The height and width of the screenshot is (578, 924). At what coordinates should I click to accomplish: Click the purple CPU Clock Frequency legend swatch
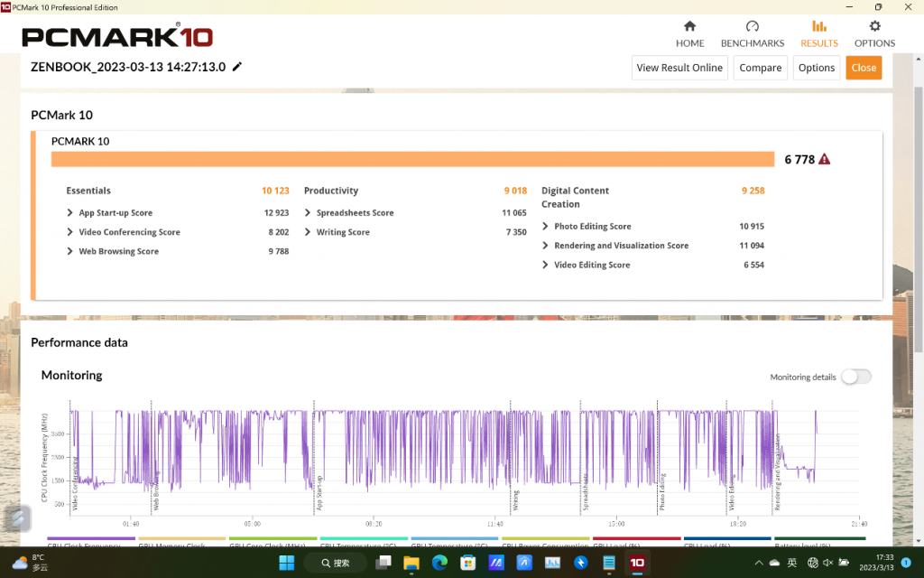click(91, 538)
